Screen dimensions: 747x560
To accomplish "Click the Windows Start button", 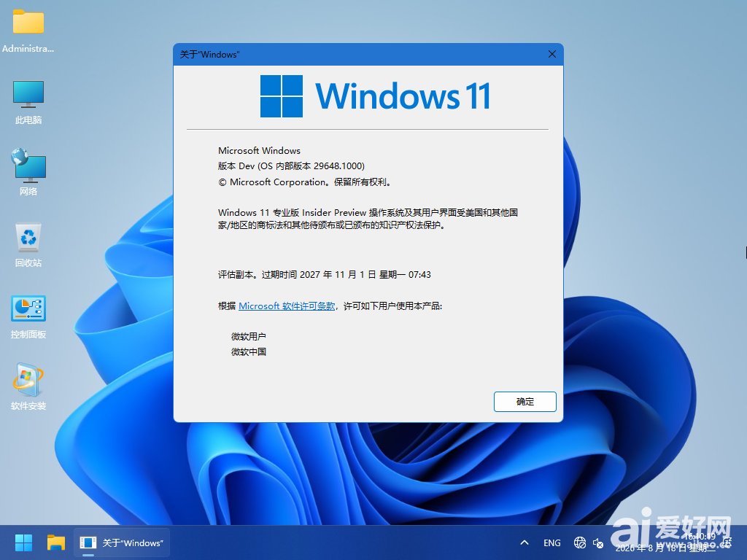I will (x=23, y=542).
